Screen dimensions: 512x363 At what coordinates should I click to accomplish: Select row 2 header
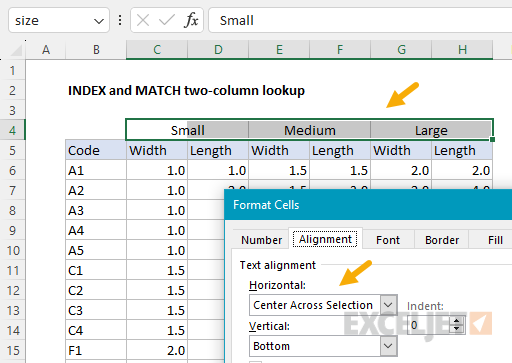click(x=13, y=90)
